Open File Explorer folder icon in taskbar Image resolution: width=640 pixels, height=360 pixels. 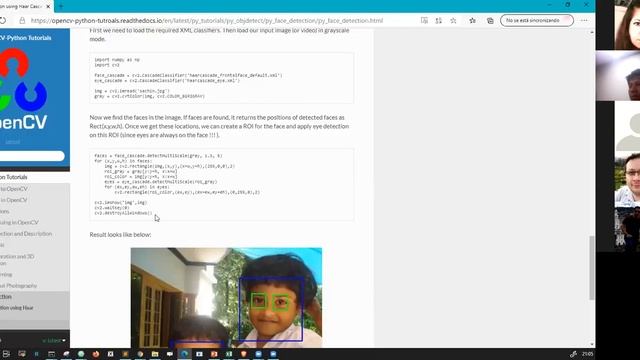tap(155, 354)
